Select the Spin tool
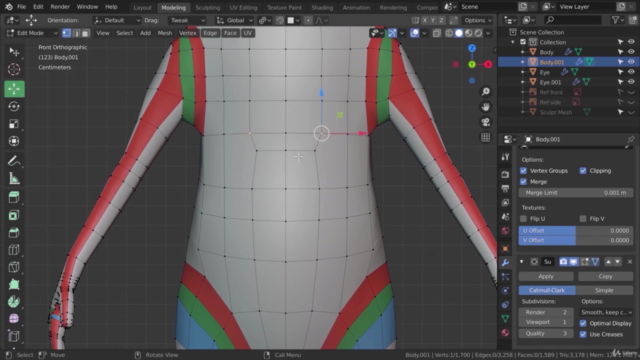640x360 pixels. tap(14, 302)
